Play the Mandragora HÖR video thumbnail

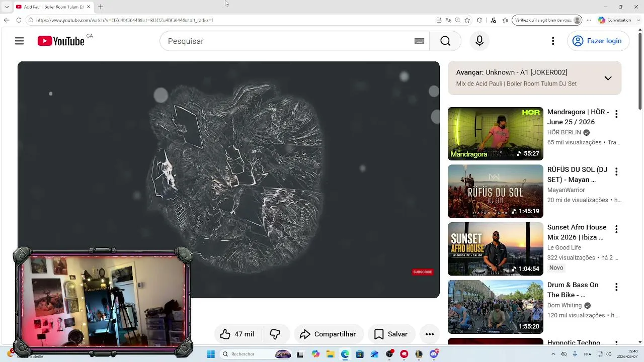click(496, 134)
